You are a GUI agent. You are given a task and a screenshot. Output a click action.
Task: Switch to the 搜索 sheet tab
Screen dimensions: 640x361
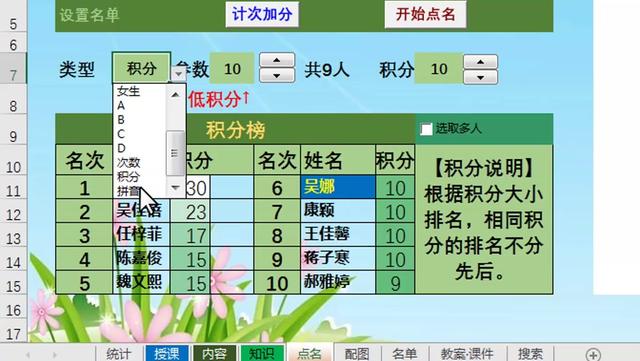(x=530, y=354)
